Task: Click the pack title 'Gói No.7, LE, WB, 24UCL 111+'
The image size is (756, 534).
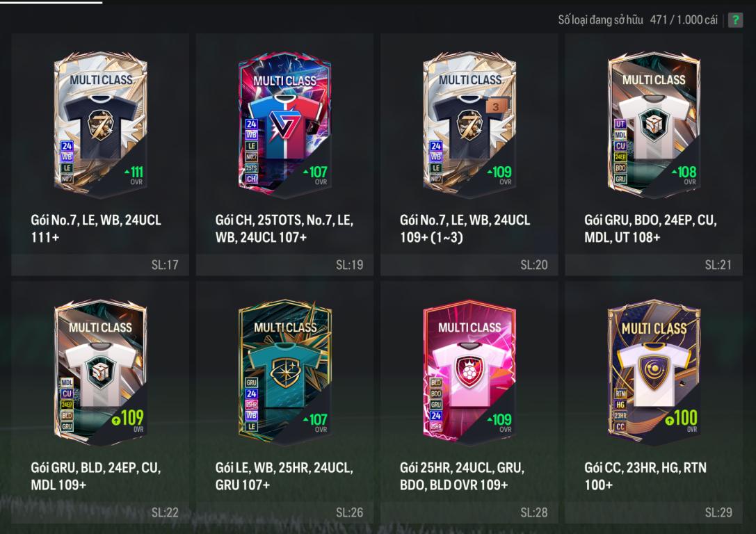Action: (x=96, y=229)
